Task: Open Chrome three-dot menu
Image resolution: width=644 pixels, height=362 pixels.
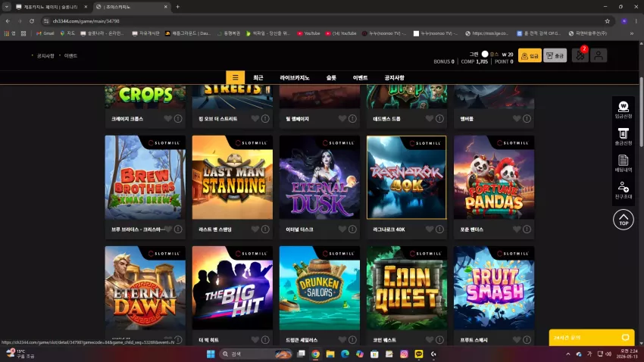Action: pos(636,21)
